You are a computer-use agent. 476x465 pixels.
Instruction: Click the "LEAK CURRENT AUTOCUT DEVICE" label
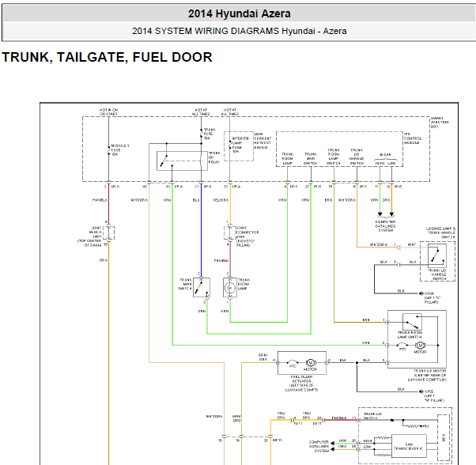(x=263, y=141)
